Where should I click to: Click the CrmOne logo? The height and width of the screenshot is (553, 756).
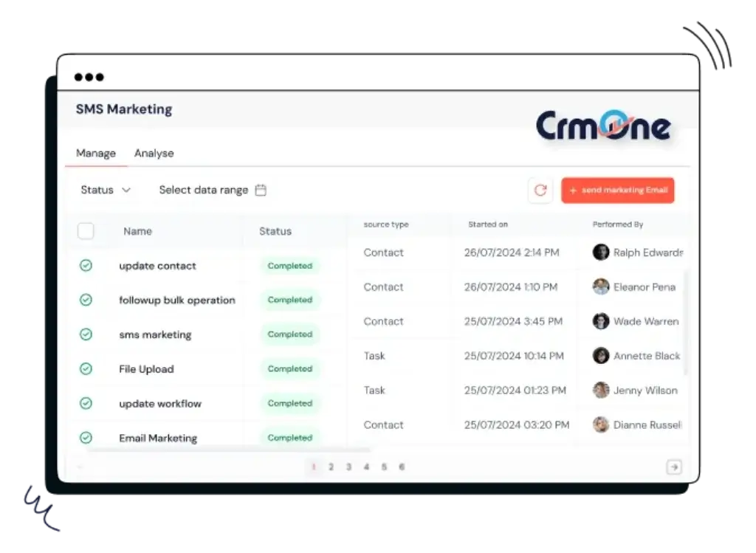(603, 126)
